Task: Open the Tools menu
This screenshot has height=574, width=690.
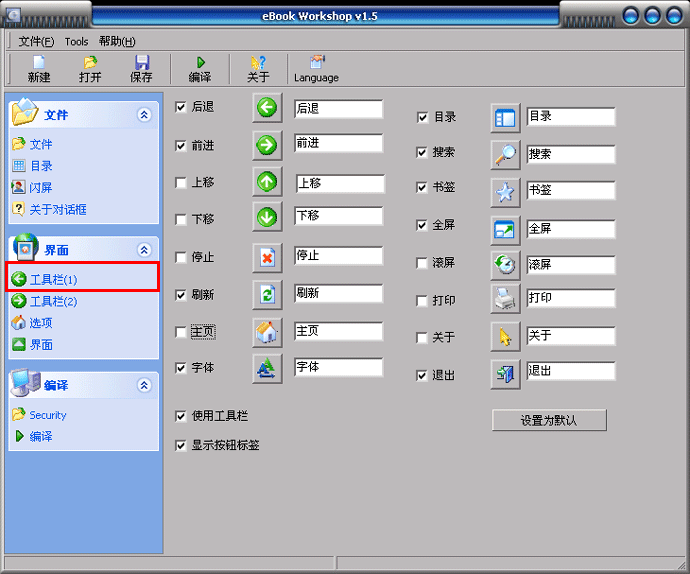Action: click(x=76, y=42)
